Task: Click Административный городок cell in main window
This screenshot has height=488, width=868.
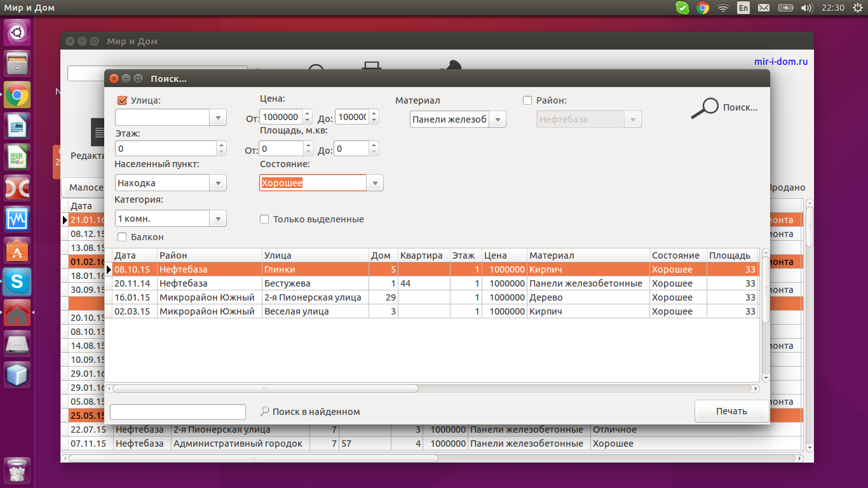Action: (241, 444)
